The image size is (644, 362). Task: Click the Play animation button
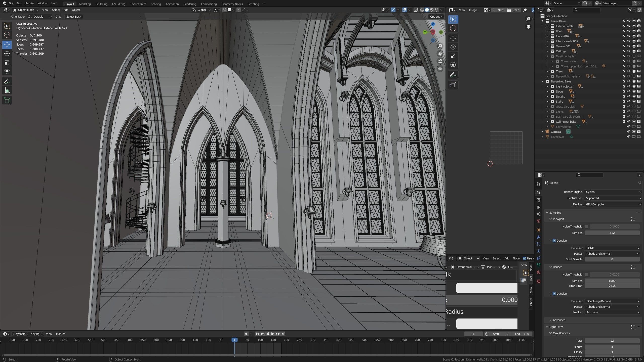tap(272, 334)
